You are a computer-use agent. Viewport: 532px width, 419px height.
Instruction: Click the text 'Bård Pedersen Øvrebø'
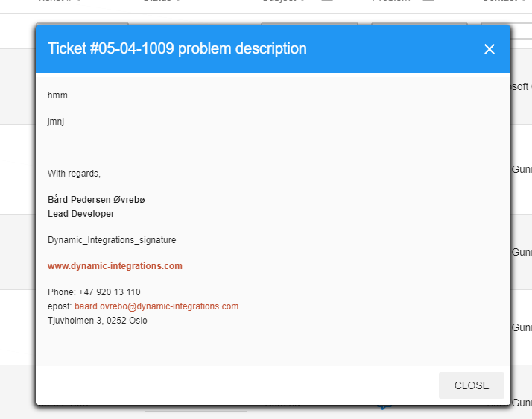tap(96, 199)
